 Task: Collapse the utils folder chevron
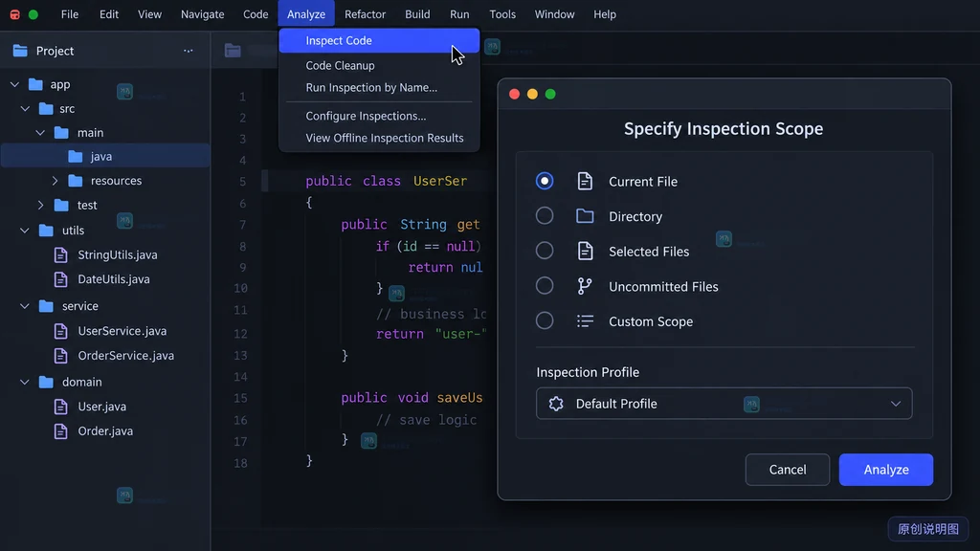(25, 231)
